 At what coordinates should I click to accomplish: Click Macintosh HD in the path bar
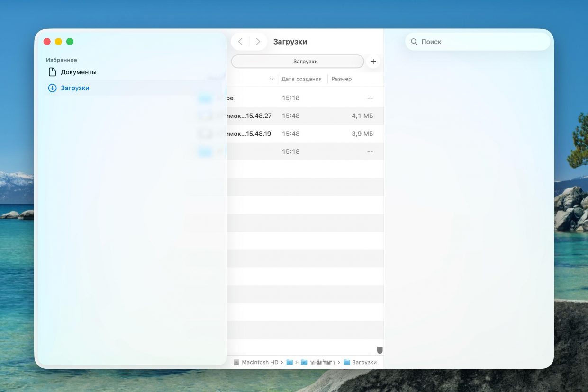[x=260, y=362]
